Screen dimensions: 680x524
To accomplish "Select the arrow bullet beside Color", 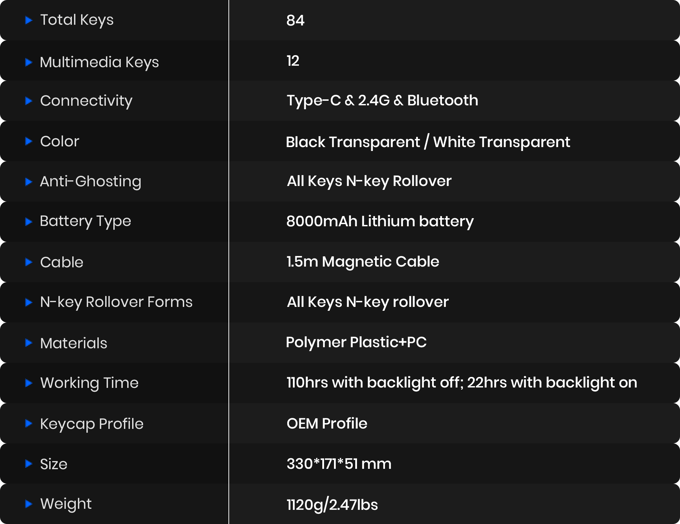I will 28,142.
